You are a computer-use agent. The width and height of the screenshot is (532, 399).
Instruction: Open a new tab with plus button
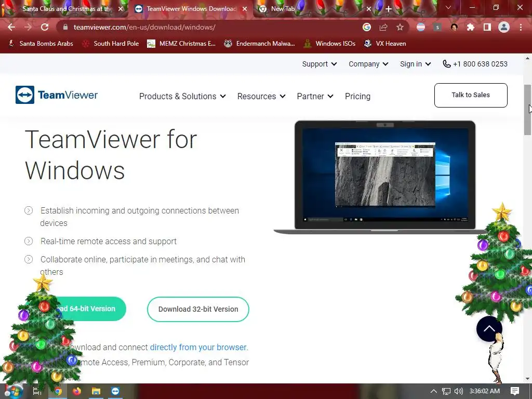(x=389, y=9)
